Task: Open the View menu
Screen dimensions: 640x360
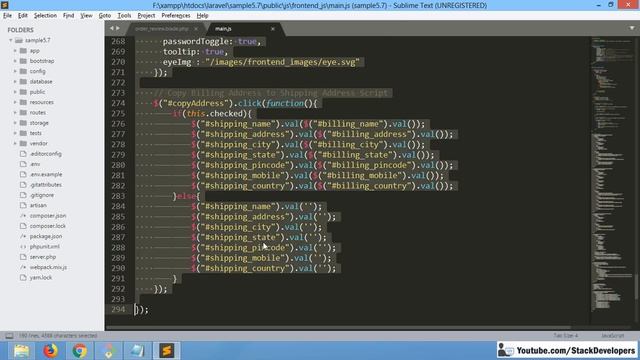Action: pyautogui.click(x=86, y=16)
